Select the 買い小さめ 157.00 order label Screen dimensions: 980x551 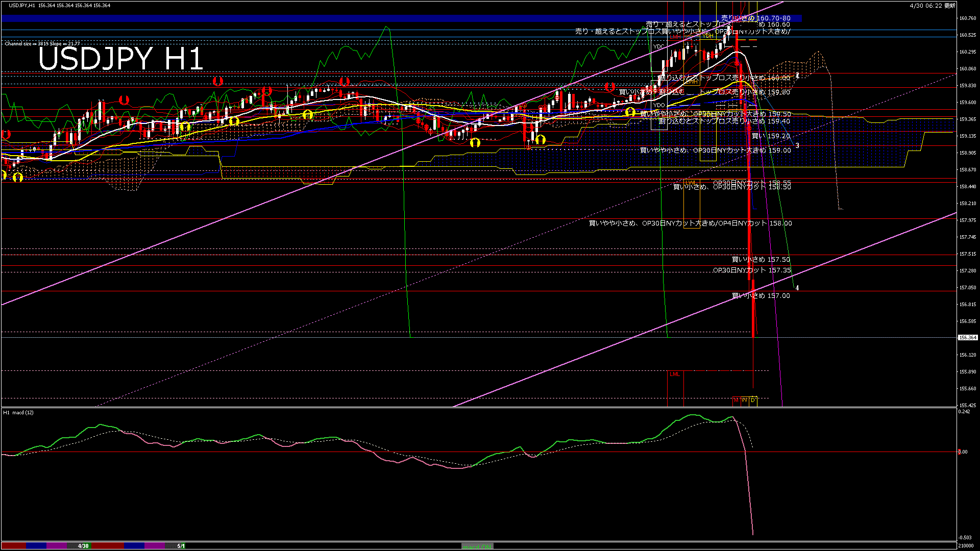point(761,296)
